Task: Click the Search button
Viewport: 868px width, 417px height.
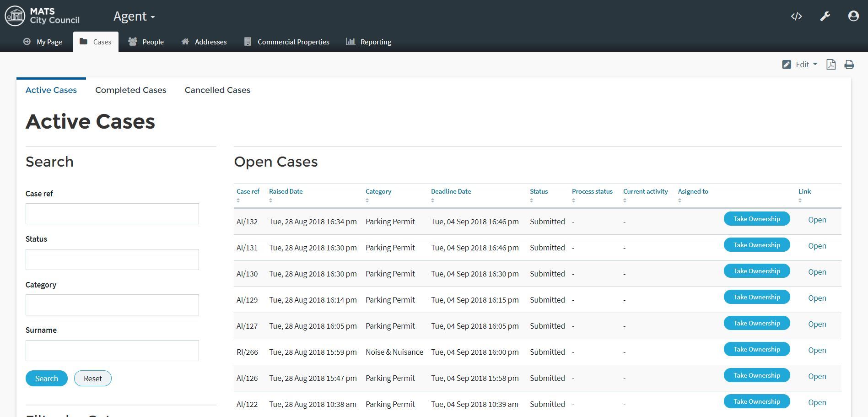Action: pyautogui.click(x=47, y=379)
